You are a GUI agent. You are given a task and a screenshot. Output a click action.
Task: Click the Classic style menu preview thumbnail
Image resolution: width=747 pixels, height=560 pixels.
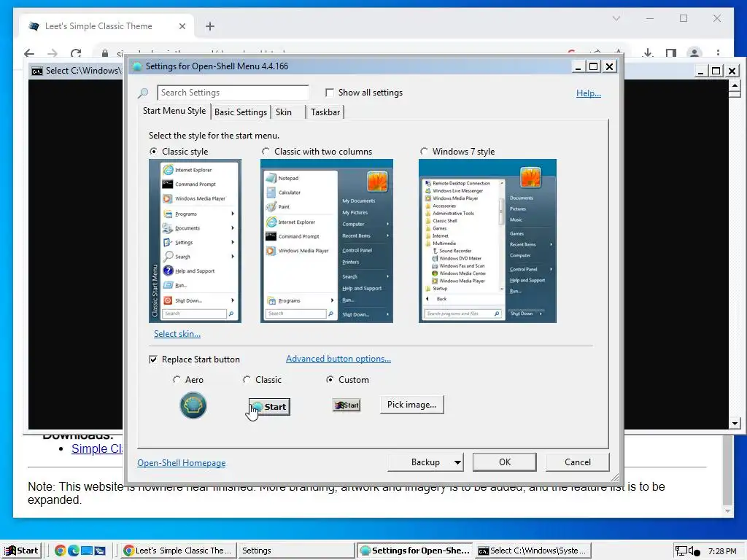point(195,241)
